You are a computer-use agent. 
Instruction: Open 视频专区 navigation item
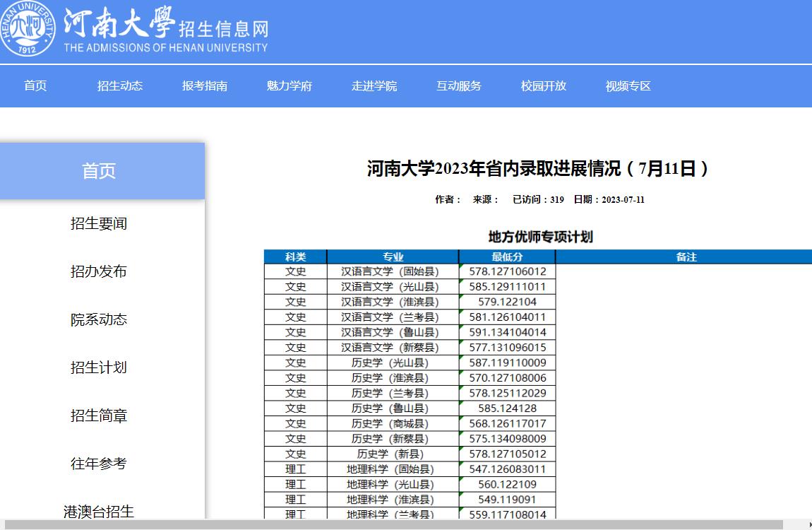click(x=628, y=86)
